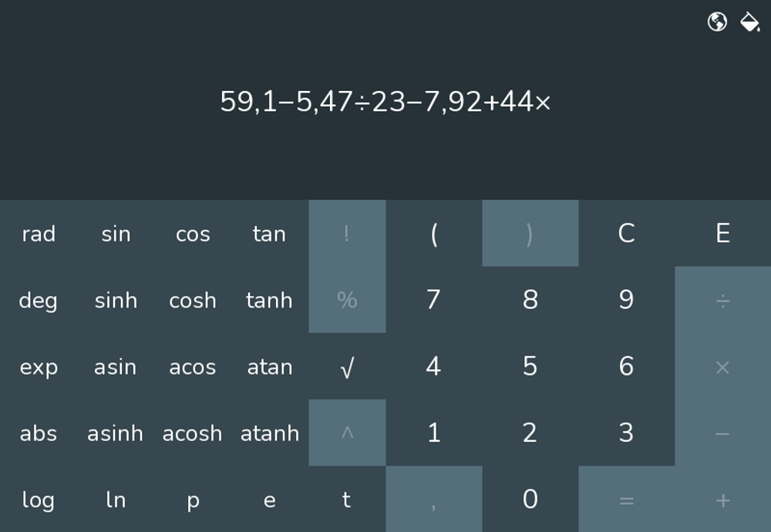Viewport: 771px width, 532px height.
Task: Insert the cosh function
Action: click(x=193, y=300)
